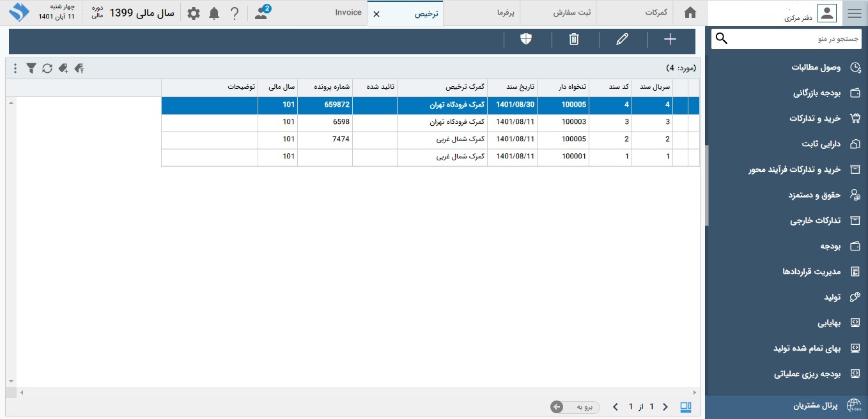Open the grid filter funnel icon
Screen dimensions: 868x419
(31, 68)
